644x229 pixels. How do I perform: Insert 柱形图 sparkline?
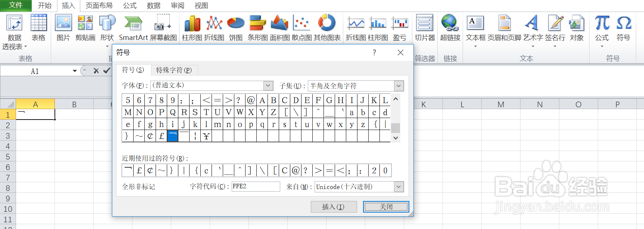click(x=378, y=23)
